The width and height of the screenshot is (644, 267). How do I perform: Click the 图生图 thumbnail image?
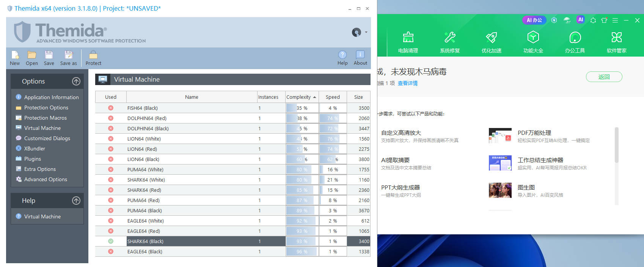pos(500,190)
